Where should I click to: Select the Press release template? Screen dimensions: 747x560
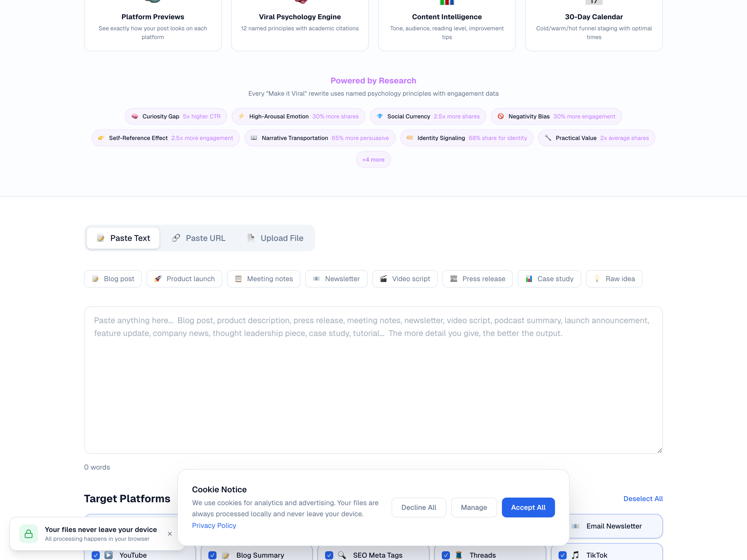coord(477,279)
